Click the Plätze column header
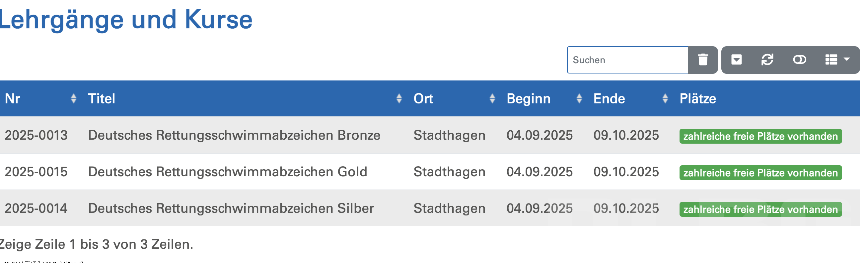The width and height of the screenshot is (868, 264). pos(697,98)
